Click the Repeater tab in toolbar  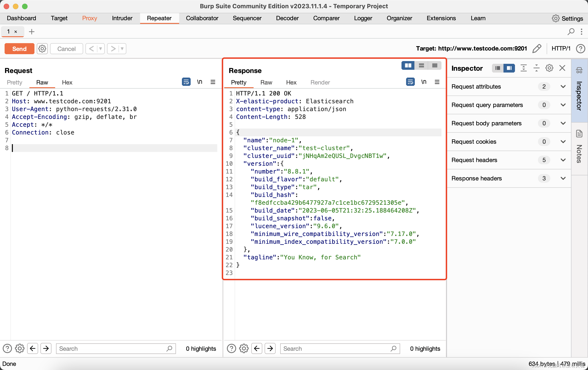159,18
